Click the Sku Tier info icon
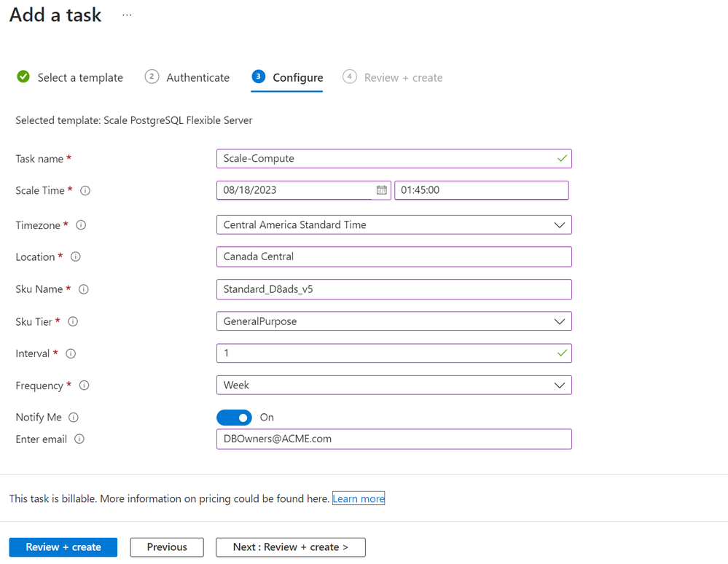Image resolution: width=728 pixels, height=564 pixels. pos(73,321)
